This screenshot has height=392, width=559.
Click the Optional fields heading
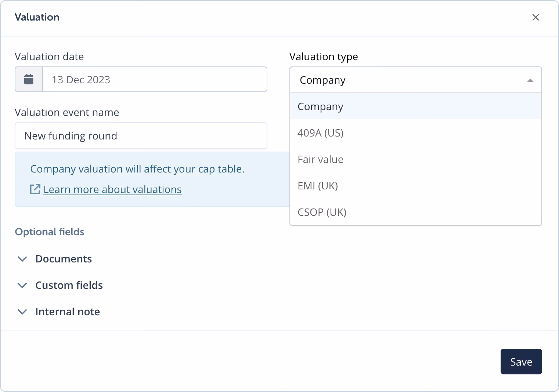click(50, 232)
